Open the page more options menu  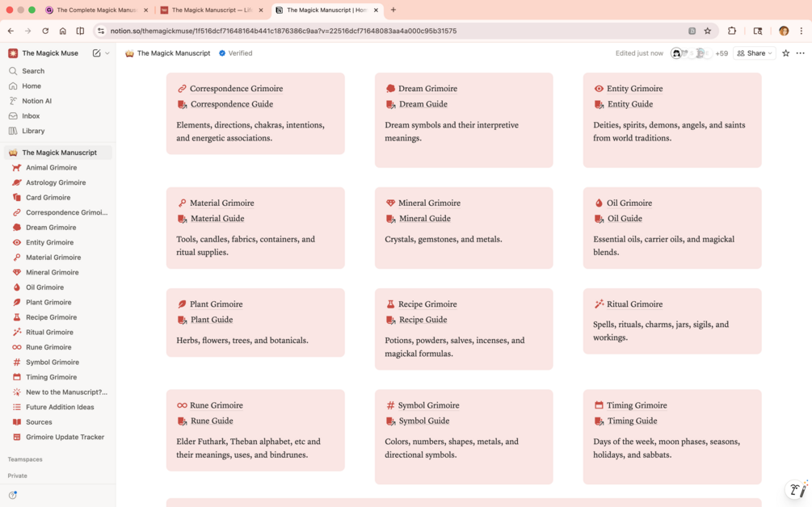tap(800, 53)
